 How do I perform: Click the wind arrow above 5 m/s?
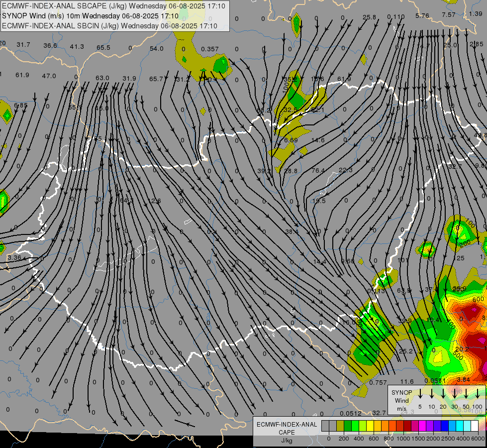point(420,394)
